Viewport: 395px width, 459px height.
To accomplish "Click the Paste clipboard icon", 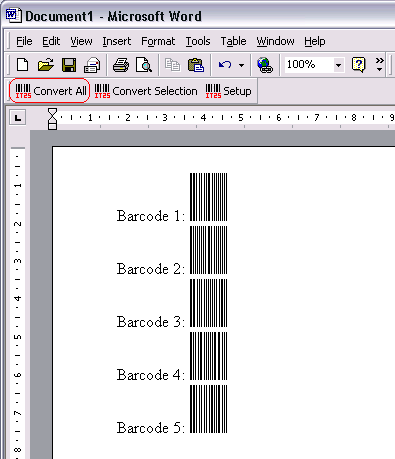I will (x=196, y=64).
